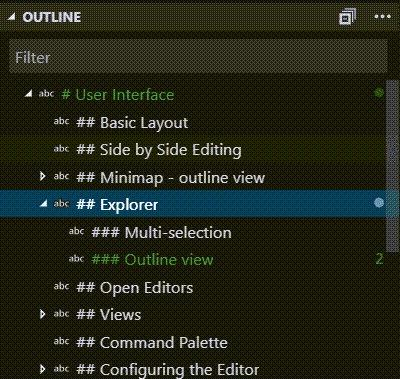400x379 pixels.
Task: Click the abc icon beside Outline view
Action: pos(77,258)
